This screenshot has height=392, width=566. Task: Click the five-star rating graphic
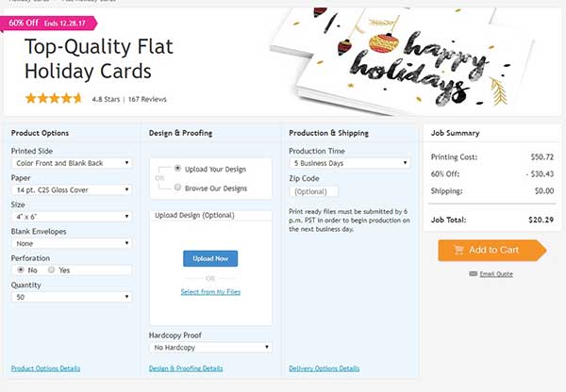pos(54,98)
